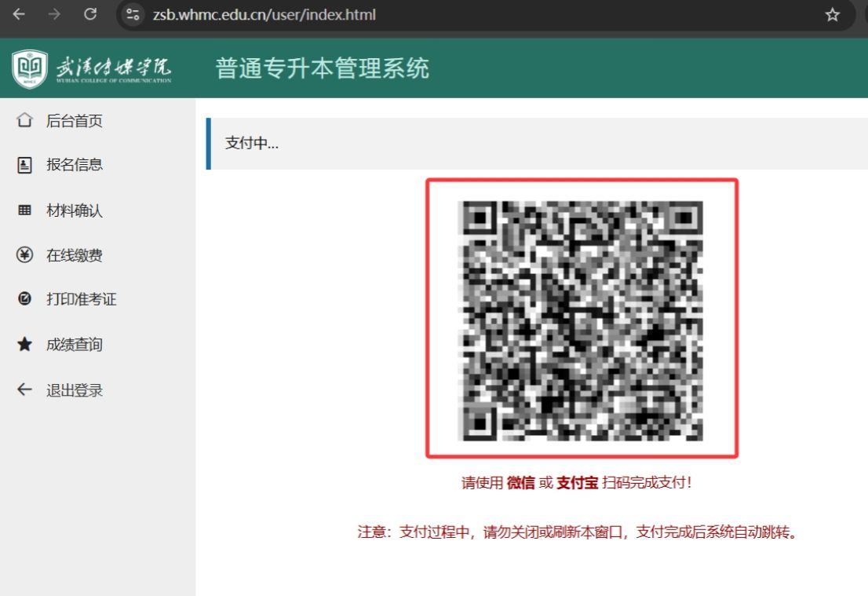Bookmark this page with the star icon
868x596 pixels.
click(833, 15)
